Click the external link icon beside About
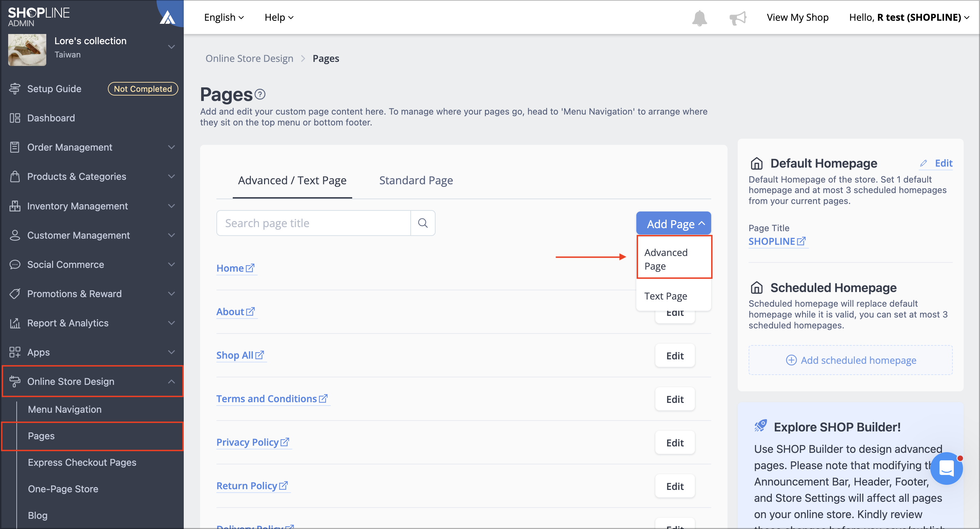Image resolution: width=980 pixels, height=529 pixels. [250, 312]
